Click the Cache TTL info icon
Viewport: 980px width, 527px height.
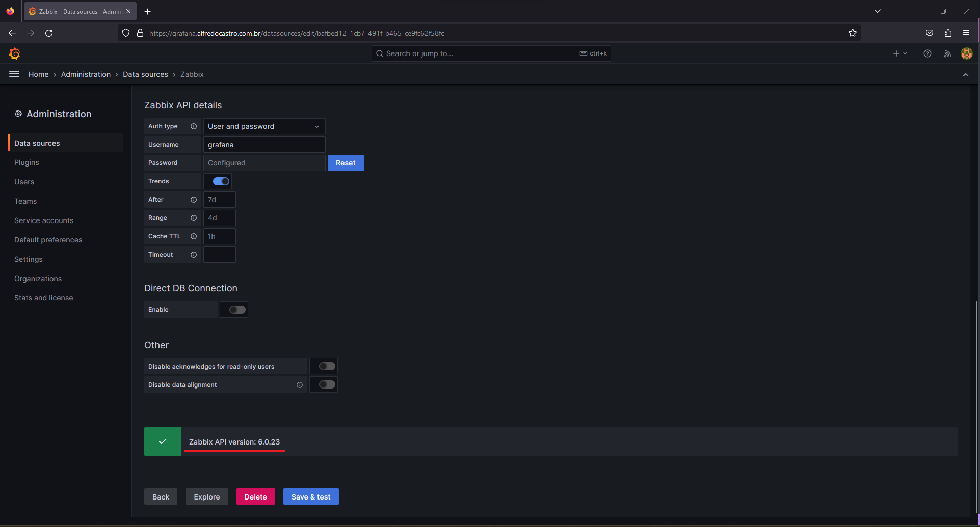pos(194,236)
